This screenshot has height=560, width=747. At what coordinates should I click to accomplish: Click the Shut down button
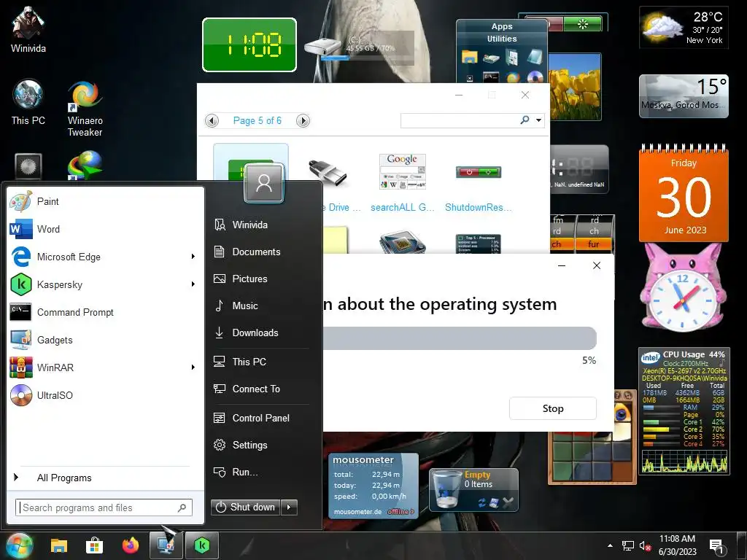[246, 507]
